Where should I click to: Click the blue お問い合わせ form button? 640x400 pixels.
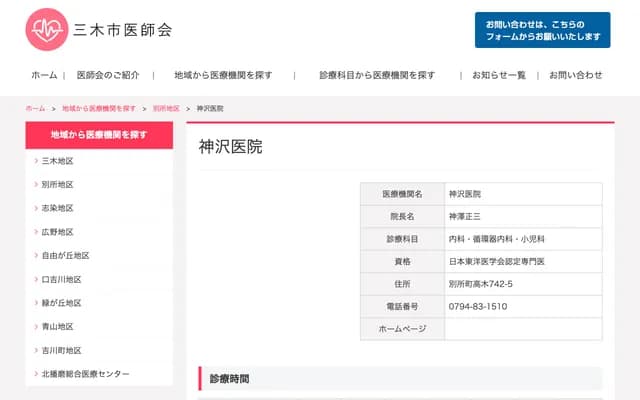tap(542, 30)
